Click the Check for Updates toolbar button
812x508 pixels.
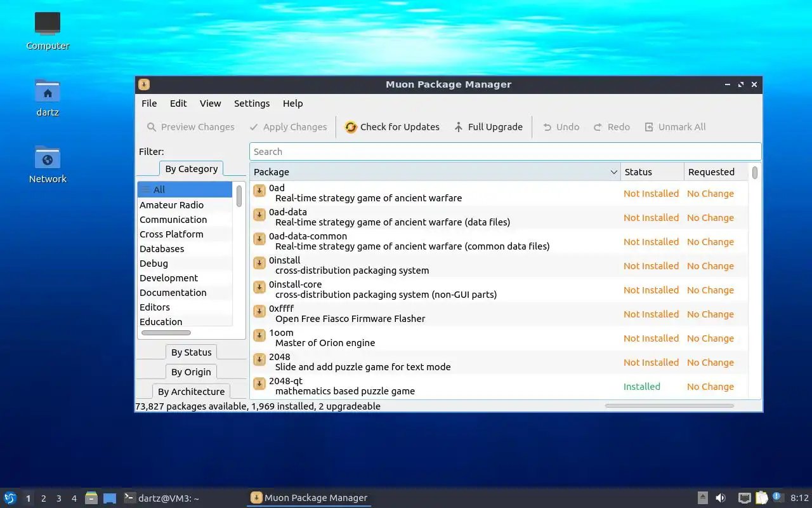click(x=392, y=127)
